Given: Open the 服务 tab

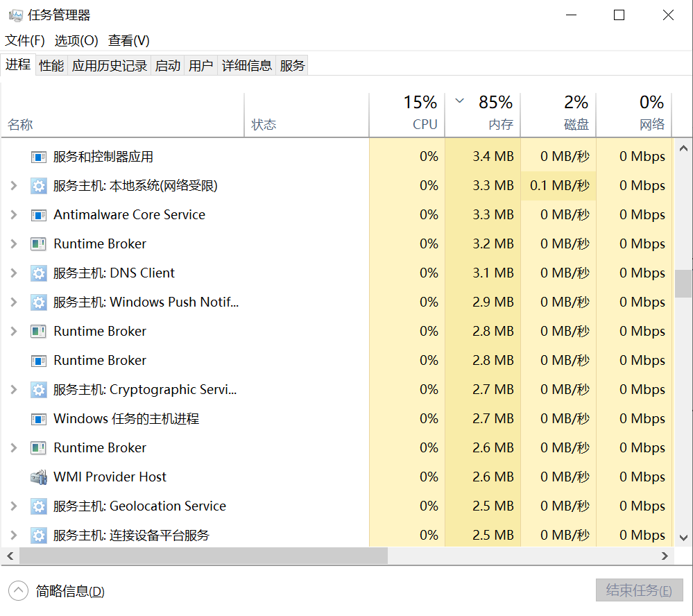Looking at the screenshot, I should [292, 66].
